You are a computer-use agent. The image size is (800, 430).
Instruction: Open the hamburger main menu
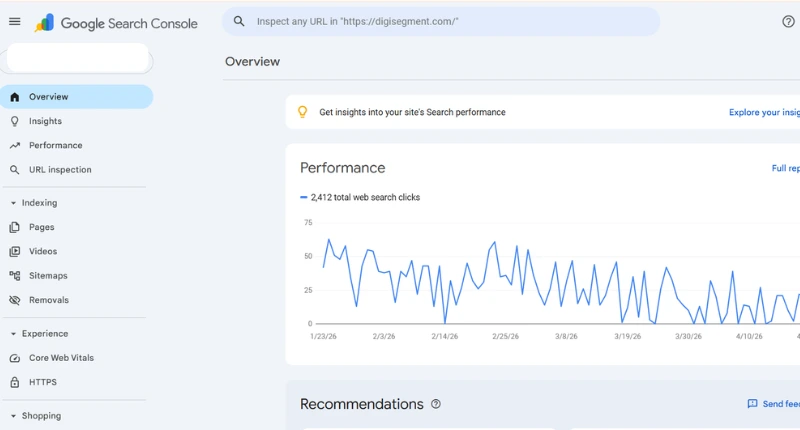tap(14, 22)
